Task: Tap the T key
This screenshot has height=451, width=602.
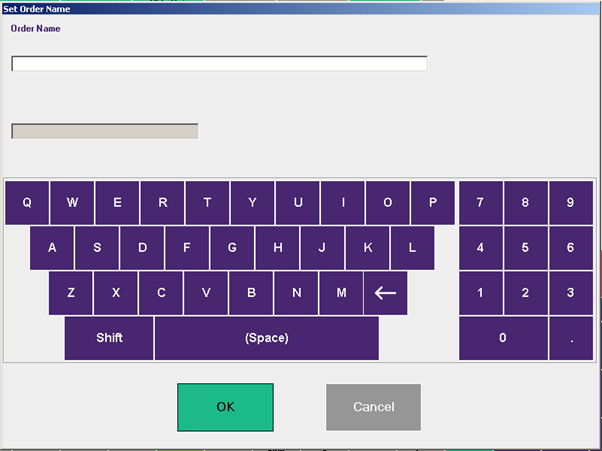Action: point(207,203)
